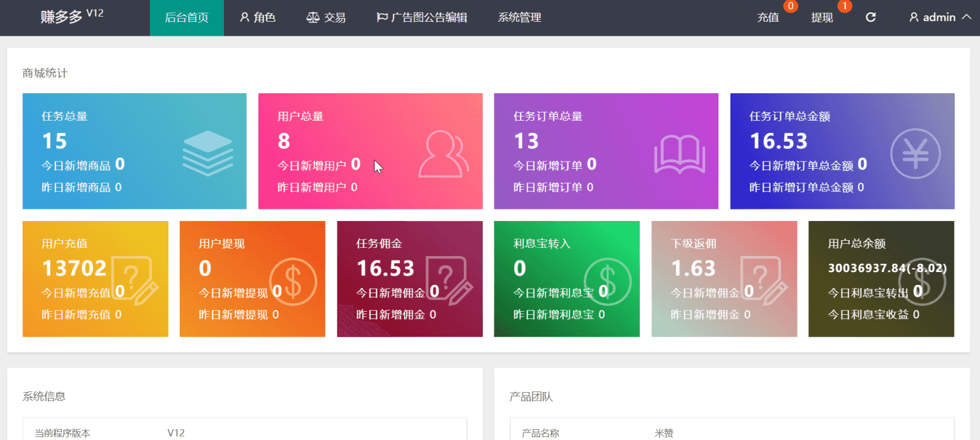The width and height of the screenshot is (980, 440).
Task: Click the admin username text
Action: [939, 18]
